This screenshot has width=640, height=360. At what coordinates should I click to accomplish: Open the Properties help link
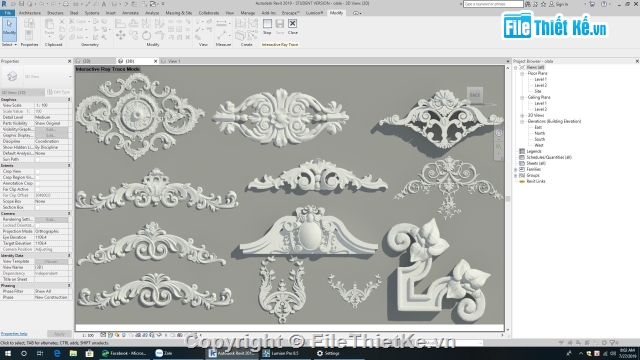click(14, 334)
